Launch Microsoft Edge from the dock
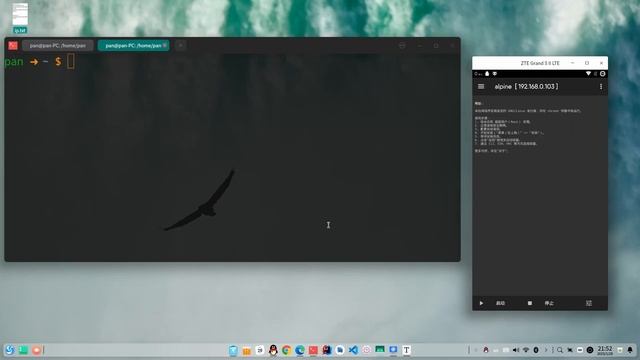This screenshot has width=640, height=360. tap(300, 350)
